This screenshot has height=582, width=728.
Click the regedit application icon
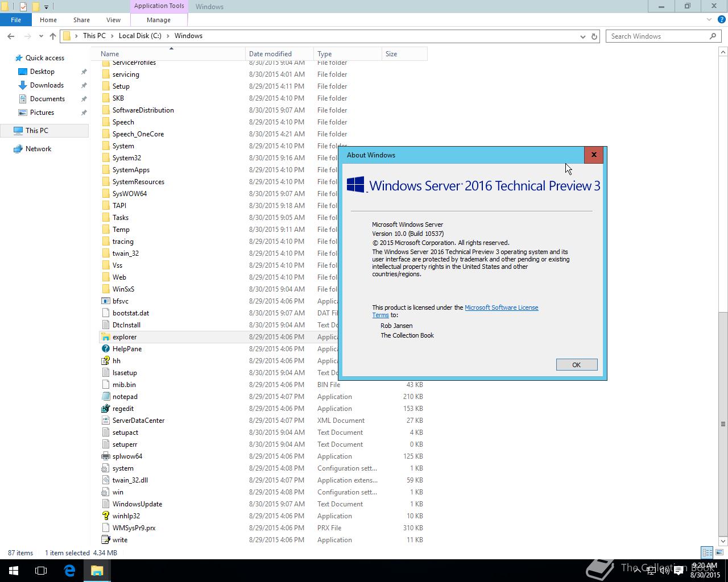point(105,409)
